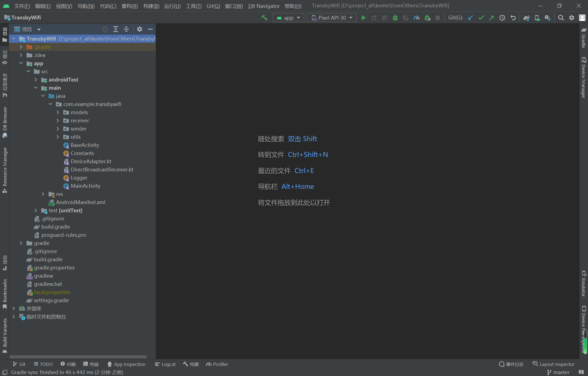The height and width of the screenshot is (376, 588).
Task: Toggle the Logcat tool window
Action: (x=165, y=364)
